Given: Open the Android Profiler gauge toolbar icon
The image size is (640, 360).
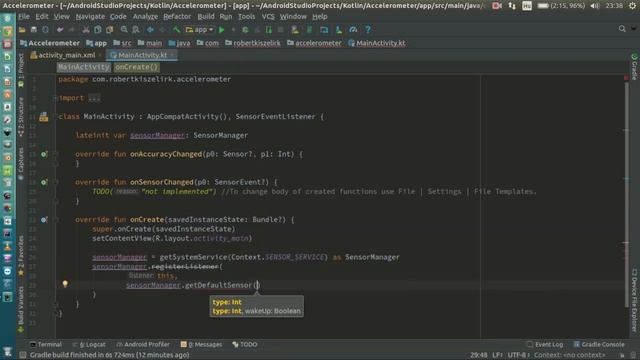Looking at the screenshot, I should [x=353, y=30].
